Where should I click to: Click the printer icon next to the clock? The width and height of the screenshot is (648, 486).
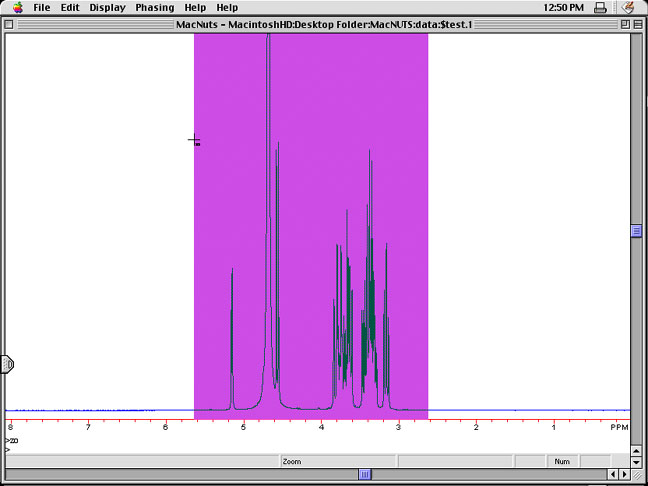point(599,7)
